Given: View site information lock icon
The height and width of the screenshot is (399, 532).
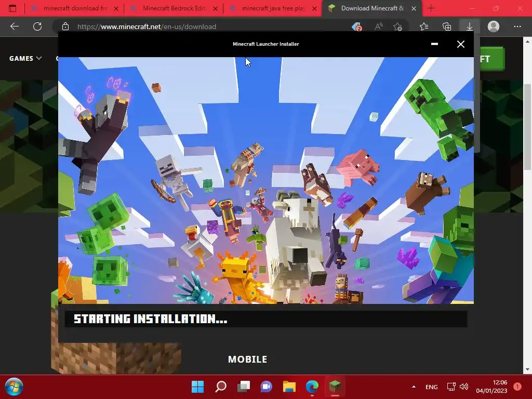Looking at the screenshot, I should pyautogui.click(x=65, y=26).
